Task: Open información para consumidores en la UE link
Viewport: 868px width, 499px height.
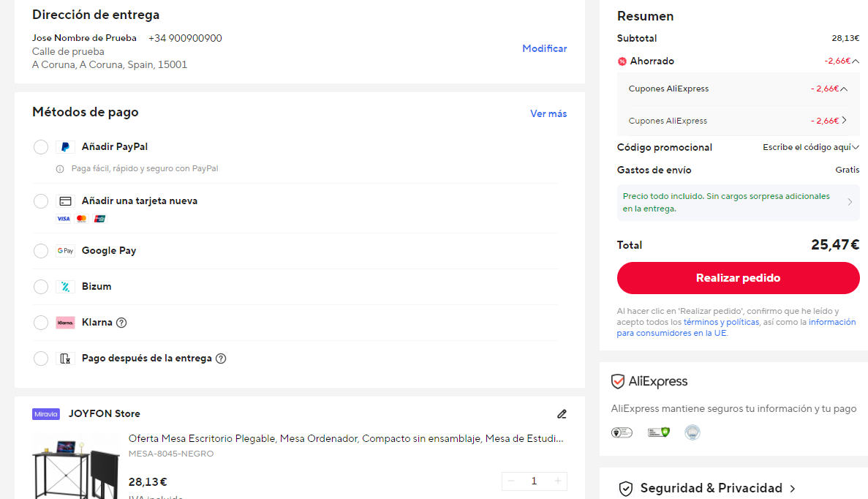Action: [736, 327]
